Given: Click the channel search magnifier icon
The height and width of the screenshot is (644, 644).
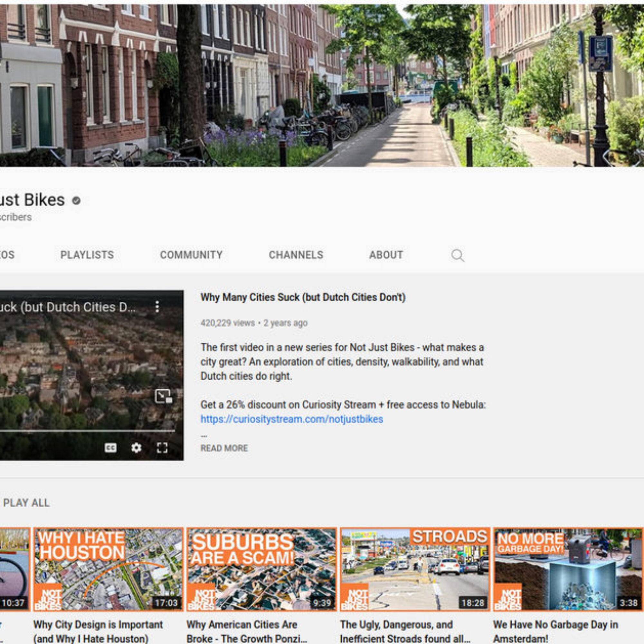Looking at the screenshot, I should (457, 255).
